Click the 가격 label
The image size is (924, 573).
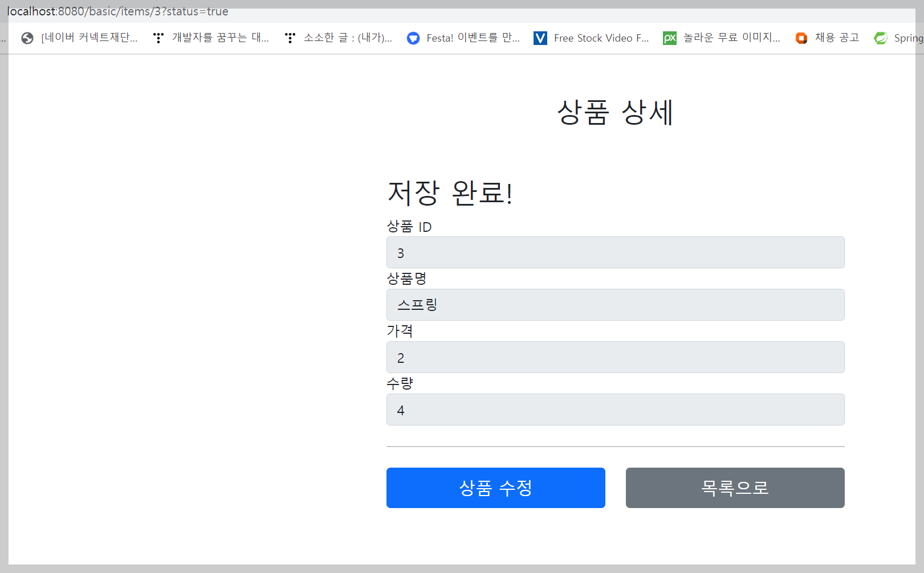click(400, 331)
